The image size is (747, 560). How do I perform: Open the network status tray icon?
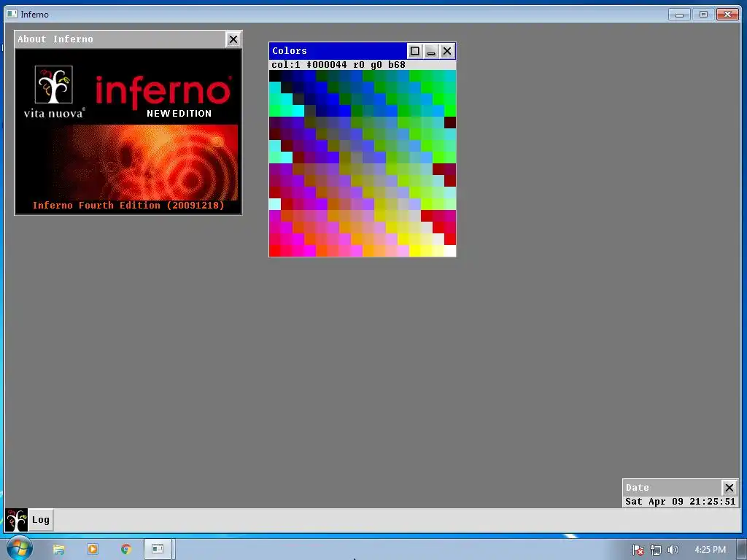(x=656, y=550)
